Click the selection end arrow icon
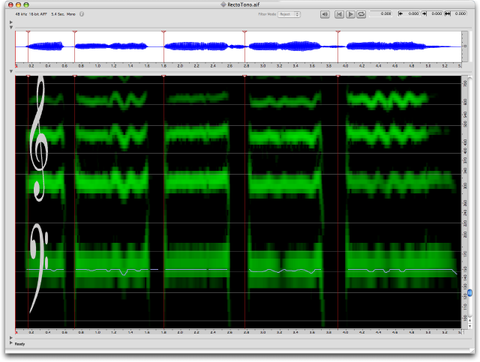Image resolution: width=480 pixels, height=362 pixels. (x=424, y=14)
